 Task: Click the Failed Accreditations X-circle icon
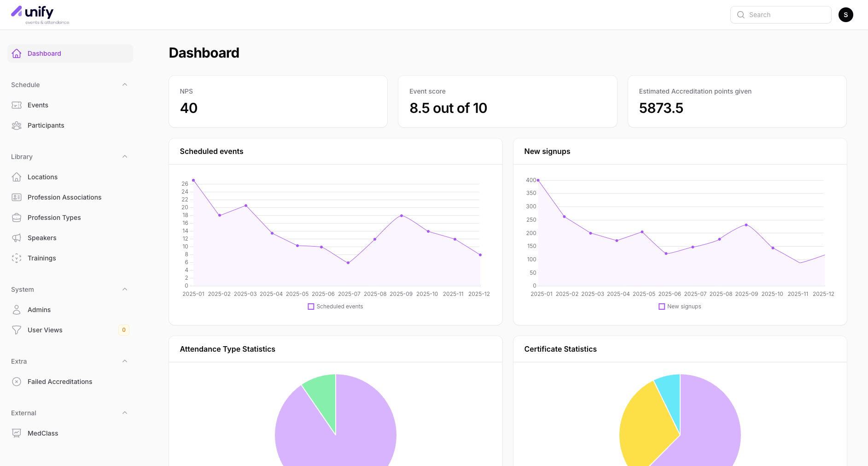pyautogui.click(x=17, y=382)
